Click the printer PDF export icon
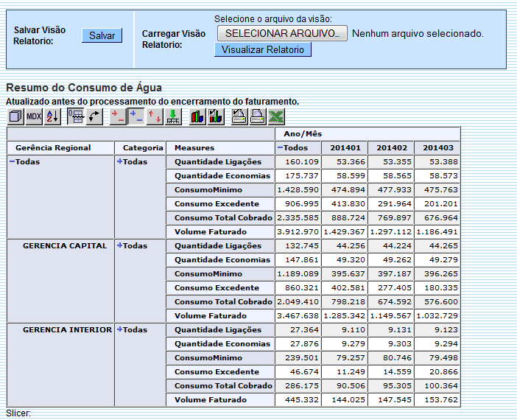The height and width of the screenshot is (420, 517). click(257, 116)
